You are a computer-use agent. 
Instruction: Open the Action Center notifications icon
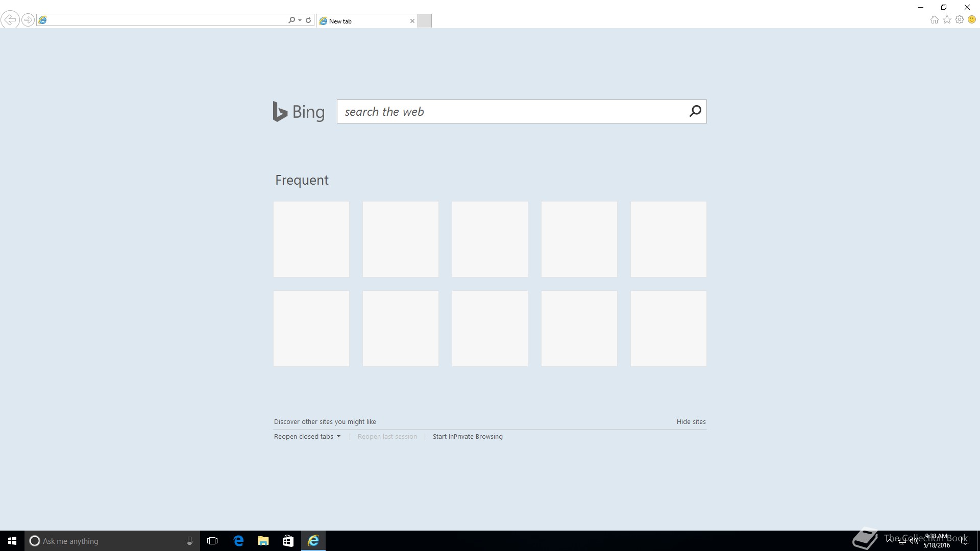965,541
